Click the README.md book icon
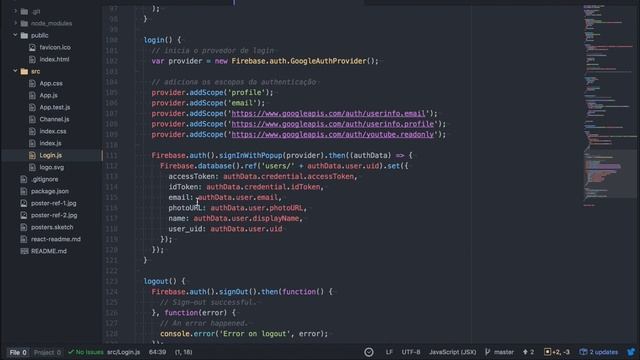This screenshot has width=640, height=360. (24, 251)
